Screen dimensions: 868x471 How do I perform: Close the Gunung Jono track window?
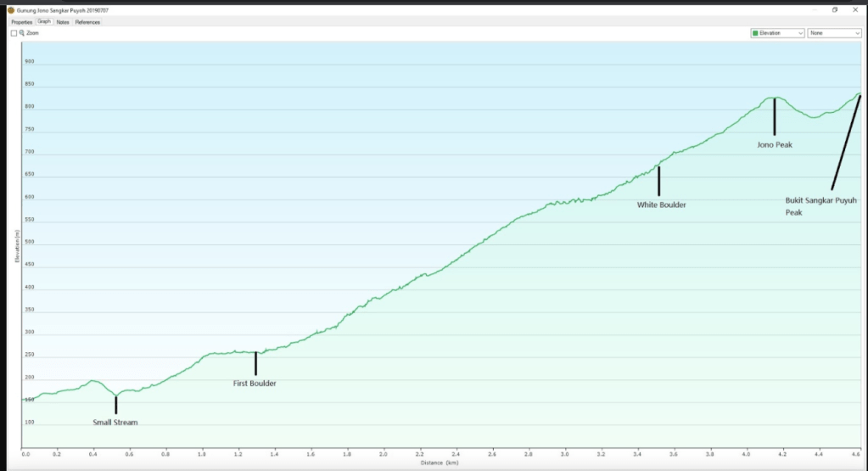pos(854,10)
